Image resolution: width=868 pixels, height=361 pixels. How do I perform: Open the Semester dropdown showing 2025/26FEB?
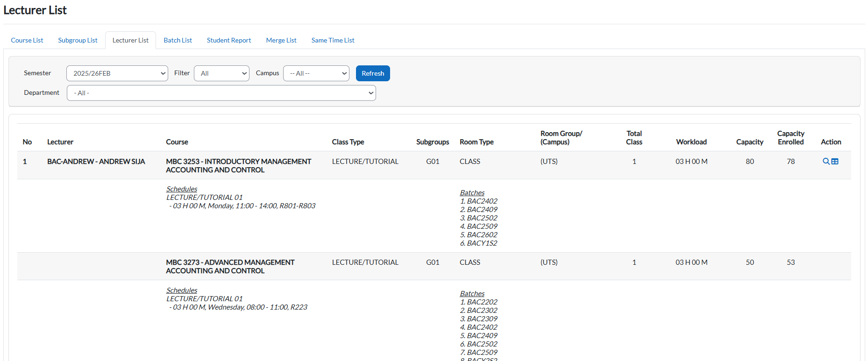(x=117, y=73)
